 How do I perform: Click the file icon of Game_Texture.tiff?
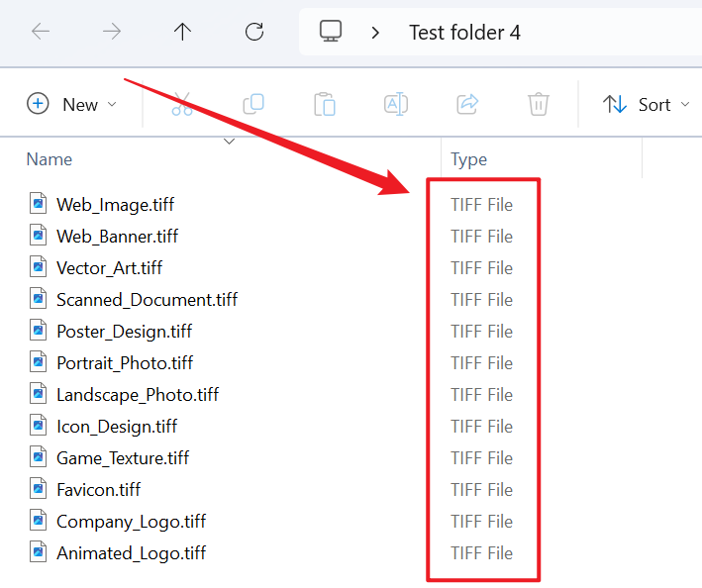[38, 457]
